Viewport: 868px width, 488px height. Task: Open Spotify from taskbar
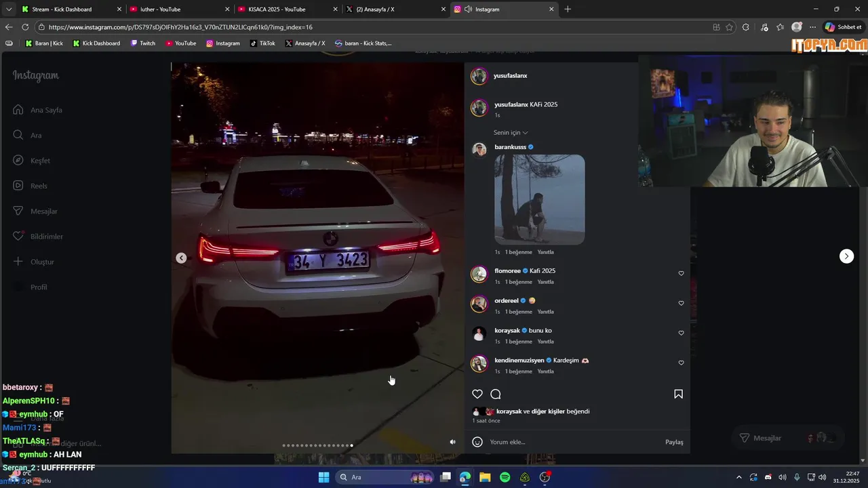click(x=505, y=477)
